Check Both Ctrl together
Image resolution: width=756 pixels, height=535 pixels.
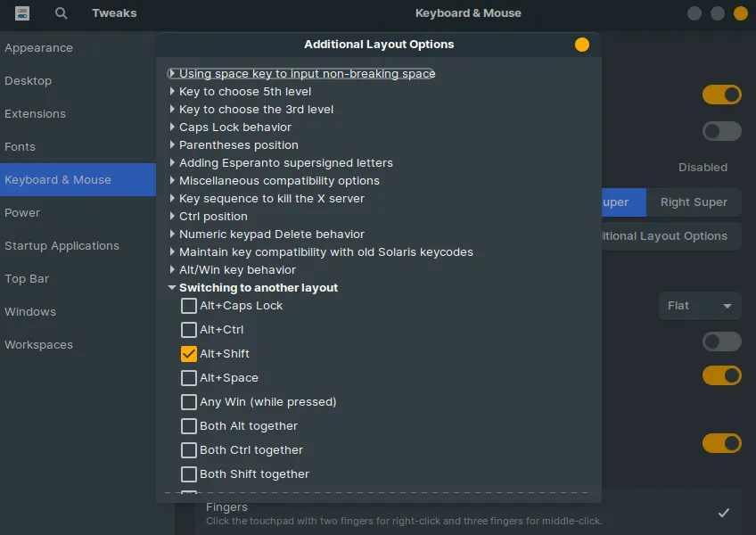[x=188, y=449]
